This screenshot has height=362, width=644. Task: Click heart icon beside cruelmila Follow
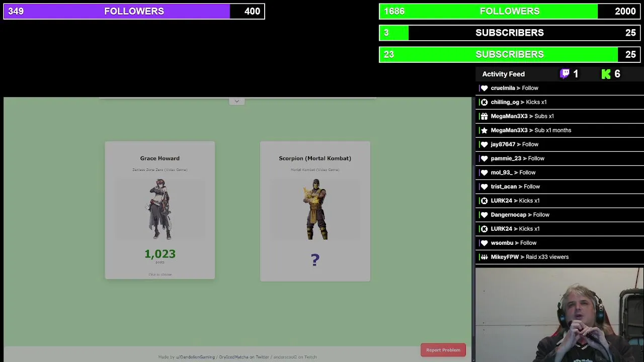484,88
